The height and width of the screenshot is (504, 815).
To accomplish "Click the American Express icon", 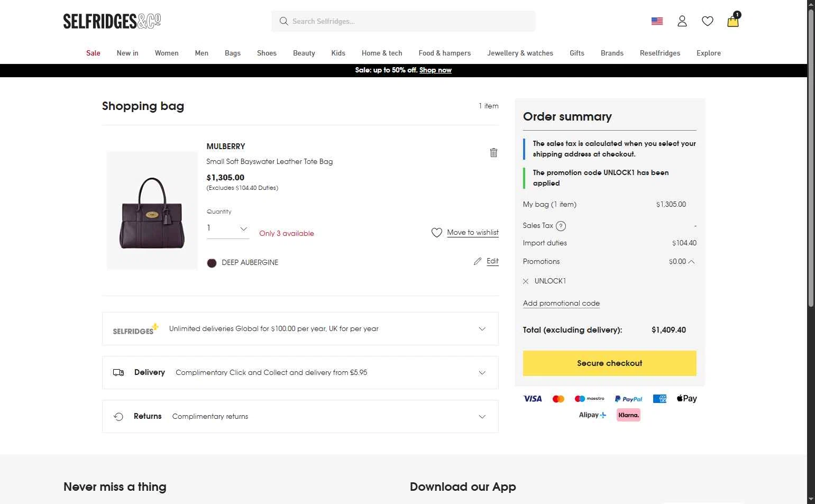I will 660,399.
